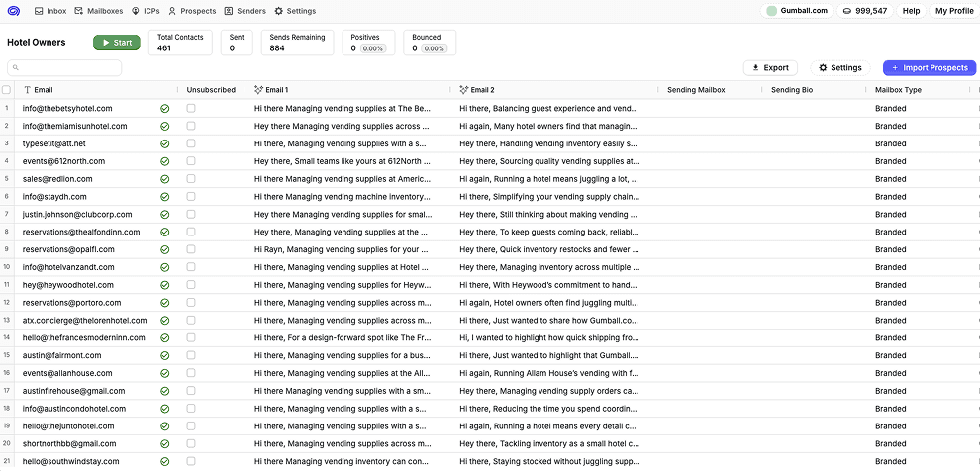Open the Inbox page

pyautogui.click(x=50, y=11)
